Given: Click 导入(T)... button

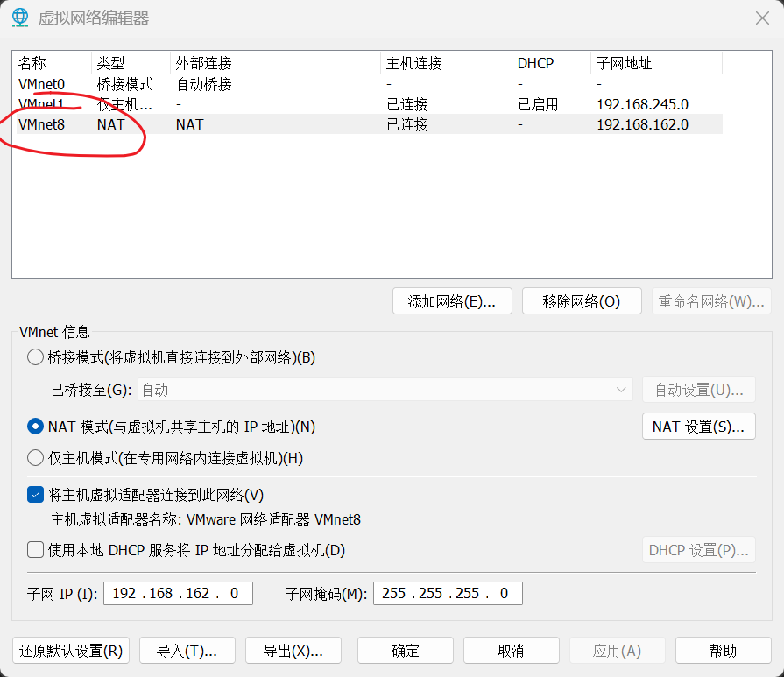Looking at the screenshot, I should click(187, 651).
